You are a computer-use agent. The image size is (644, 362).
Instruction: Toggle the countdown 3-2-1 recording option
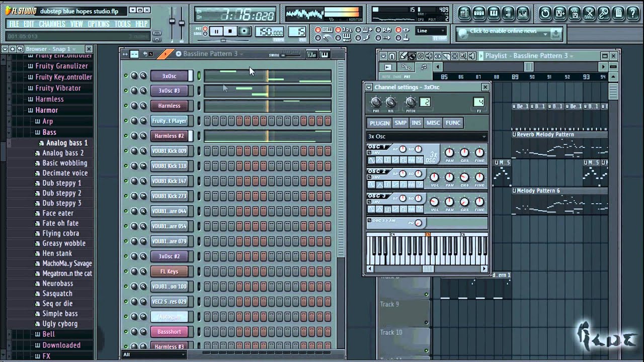coord(338,30)
